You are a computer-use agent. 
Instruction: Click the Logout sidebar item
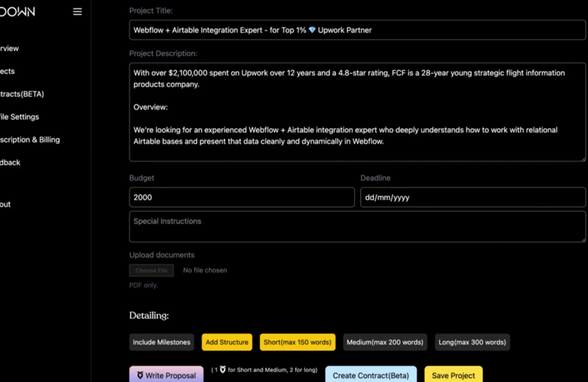point(5,204)
